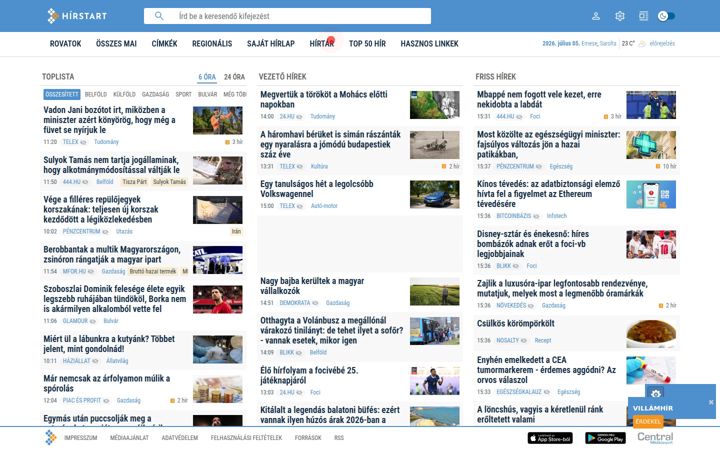Select the 6 ÓRA Toplista tab
The width and height of the screenshot is (720, 450).
click(207, 77)
